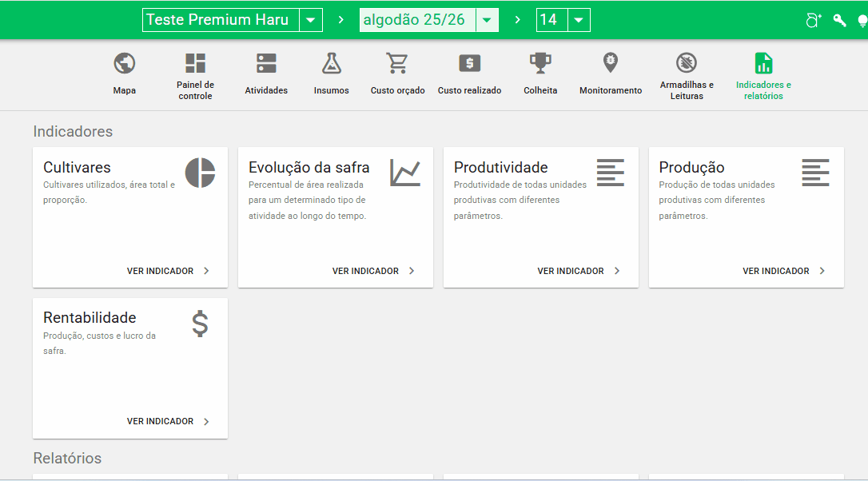Click VER INDICADOR on Rentabilidade card
868x481 pixels.
click(168, 421)
